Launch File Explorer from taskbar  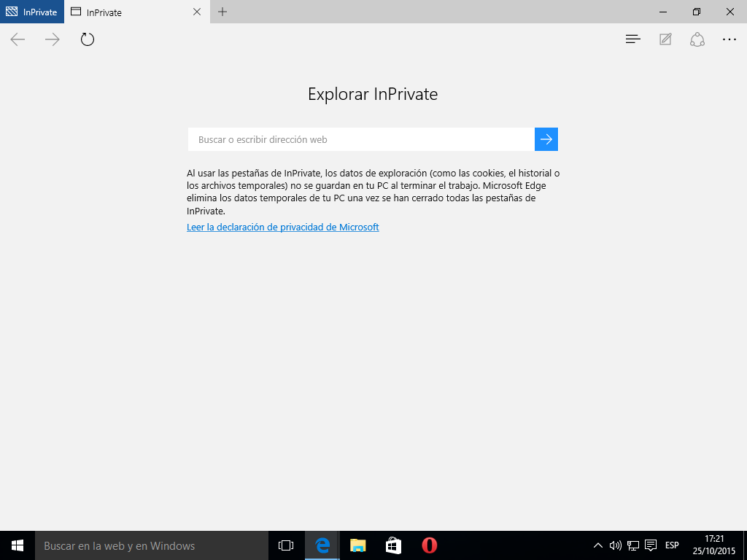pos(357,545)
